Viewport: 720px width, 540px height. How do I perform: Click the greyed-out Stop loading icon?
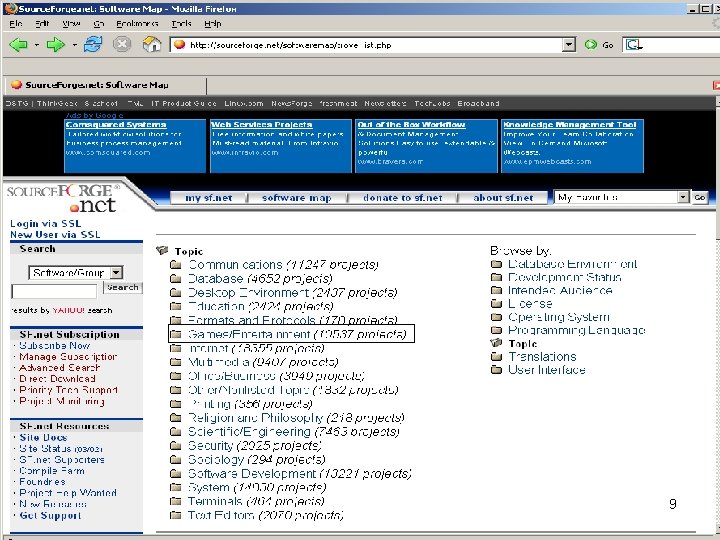click(122, 44)
